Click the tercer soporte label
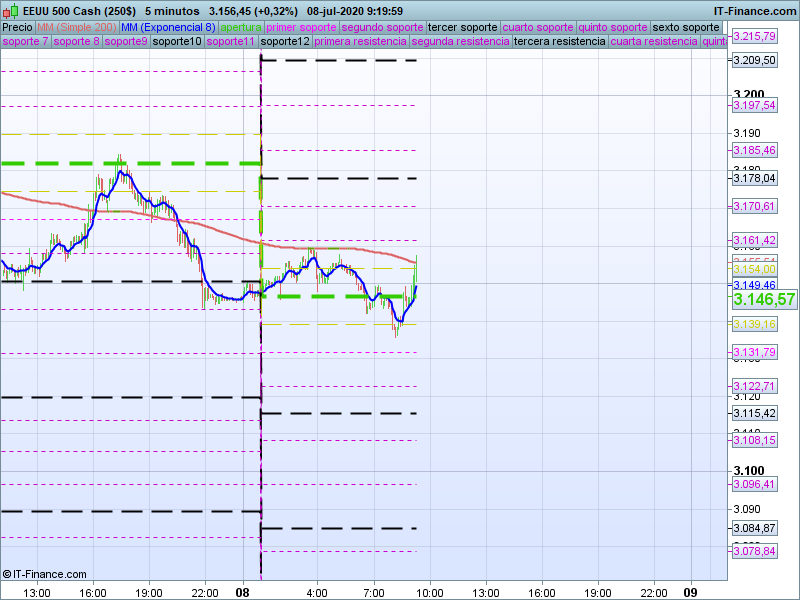Viewport: 800px width, 600px height. click(x=462, y=27)
